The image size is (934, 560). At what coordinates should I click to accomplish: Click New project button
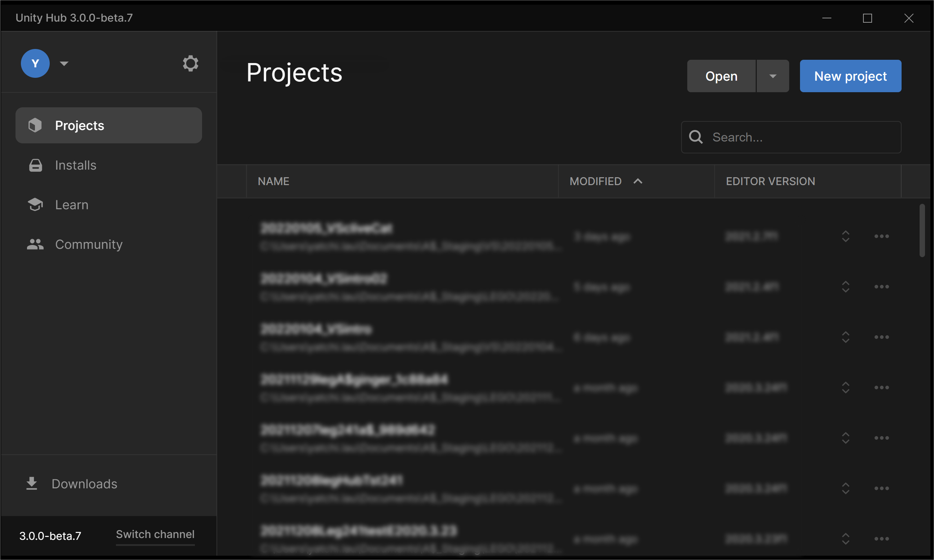click(851, 75)
